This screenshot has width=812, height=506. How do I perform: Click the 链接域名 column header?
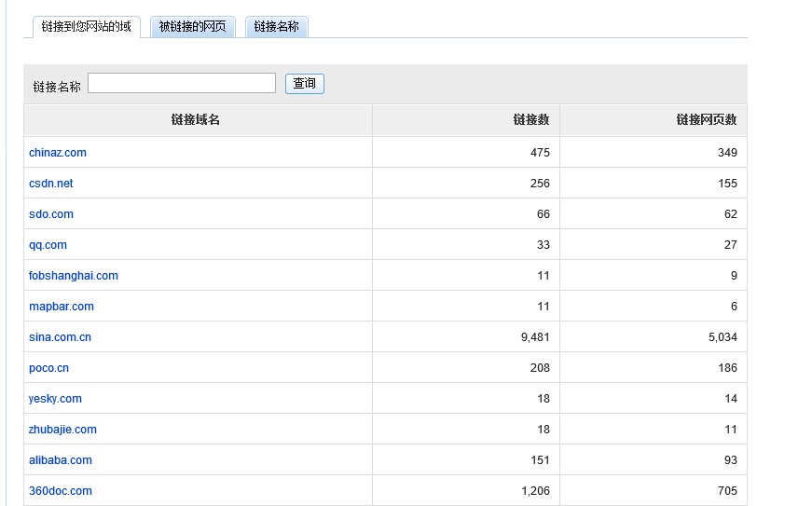196,120
